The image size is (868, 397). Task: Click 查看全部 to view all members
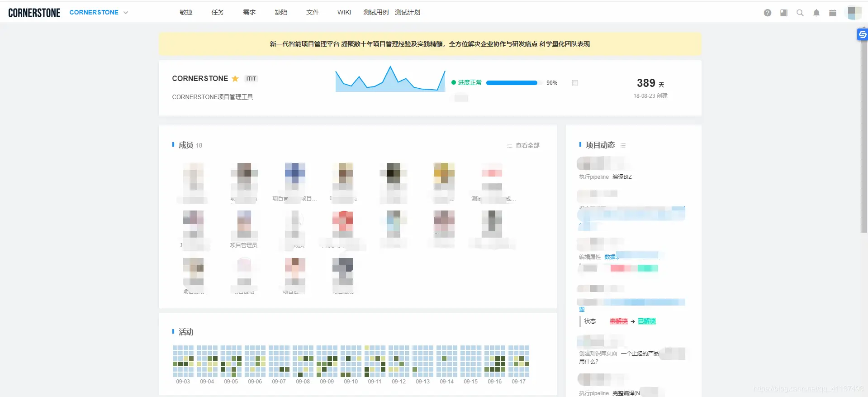point(527,145)
